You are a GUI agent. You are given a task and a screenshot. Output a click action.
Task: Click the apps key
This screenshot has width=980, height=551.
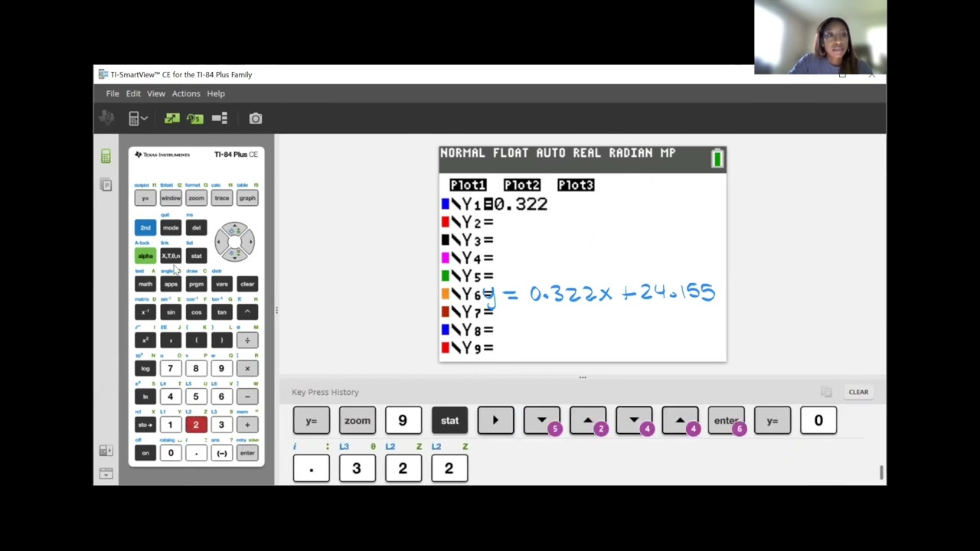pos(171,284)
